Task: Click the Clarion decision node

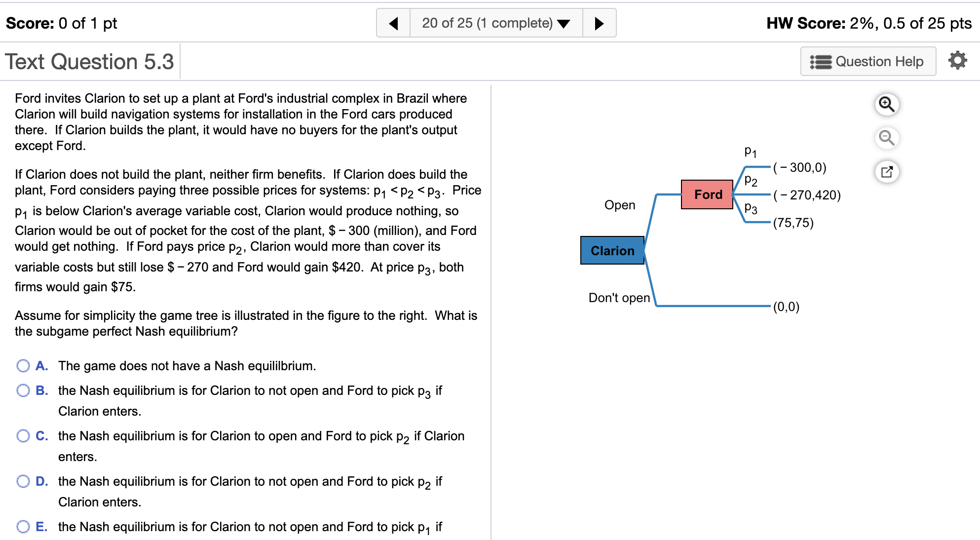Action: (612, 251)
